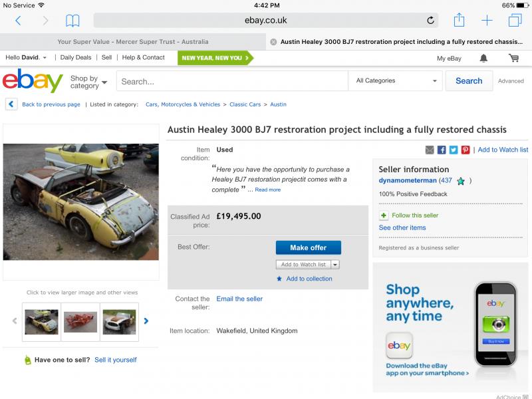Follow this seller plus toggle
Viewport: 532px width, 399px height.
384,215
